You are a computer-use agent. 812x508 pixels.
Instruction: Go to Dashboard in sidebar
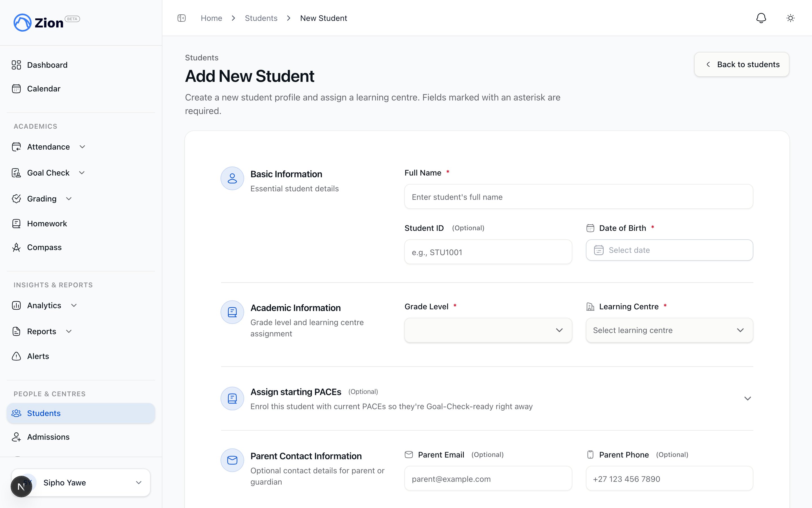(81, 65)
